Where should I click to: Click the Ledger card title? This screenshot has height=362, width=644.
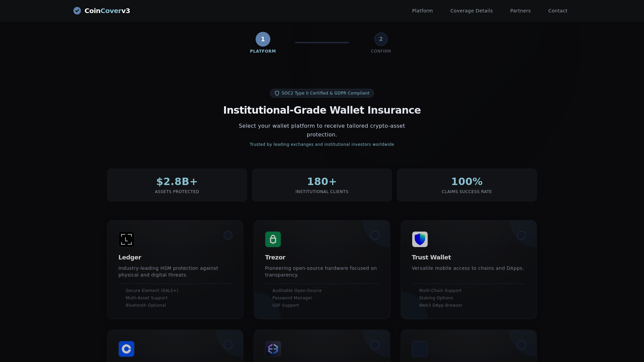130,257
